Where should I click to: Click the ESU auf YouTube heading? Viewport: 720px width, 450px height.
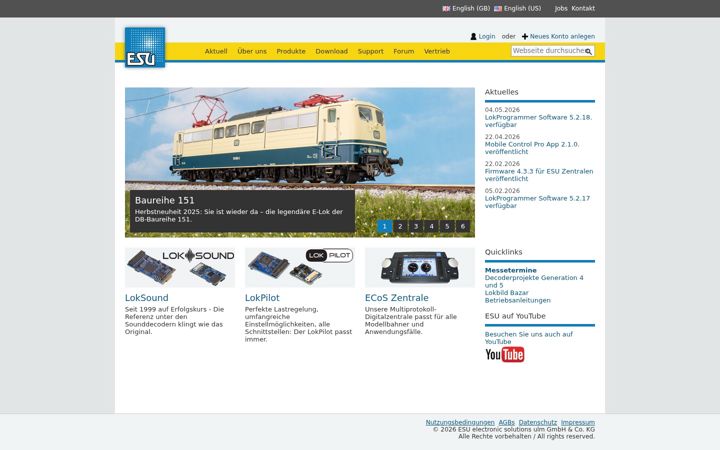[x=515, y=316]
